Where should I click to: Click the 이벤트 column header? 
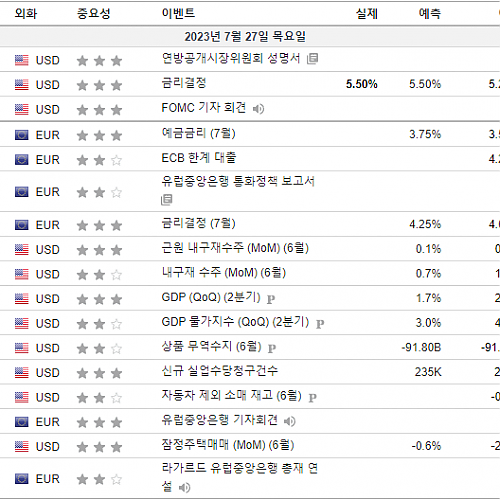[178, 13]
